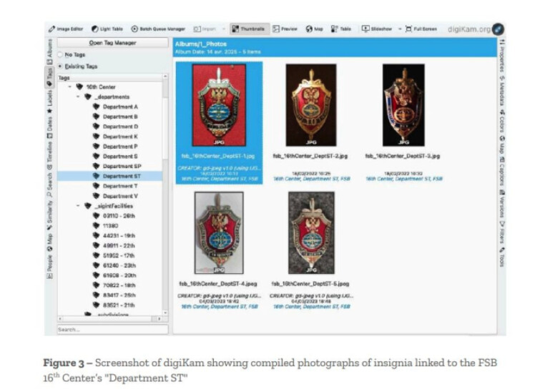Select the DeptST-4.jpeg badge thumbnail
This screenshot has width=540, height=392.
[x=219, y=232]
